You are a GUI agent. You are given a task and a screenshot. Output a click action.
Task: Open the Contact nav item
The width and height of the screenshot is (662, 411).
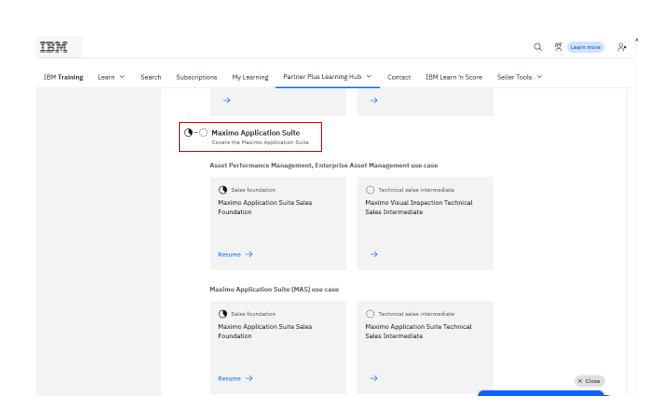(399, 77)
